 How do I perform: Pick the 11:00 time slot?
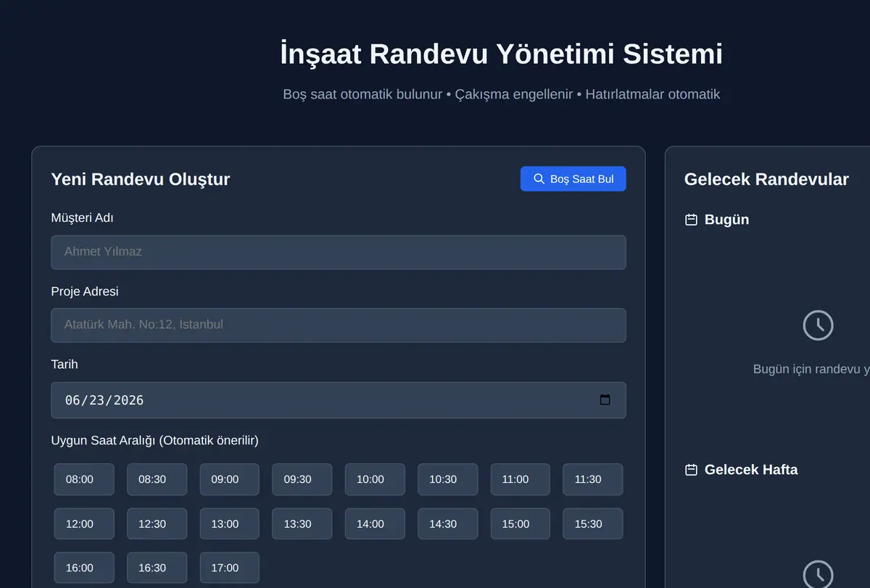[x=520, y=479]
